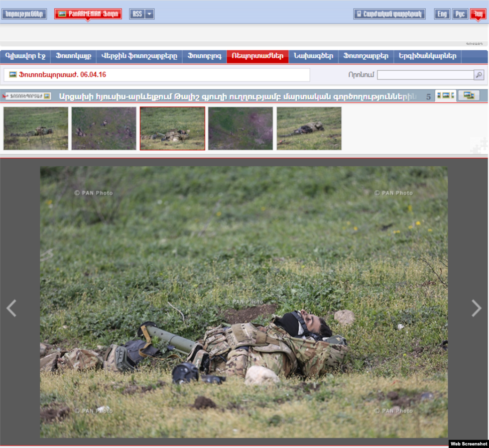Viewport: 489px width, 448px height.
Task: Open the Ֆոտոբլոգ tab
Action: pyautogui.click(x=204, y=56)
